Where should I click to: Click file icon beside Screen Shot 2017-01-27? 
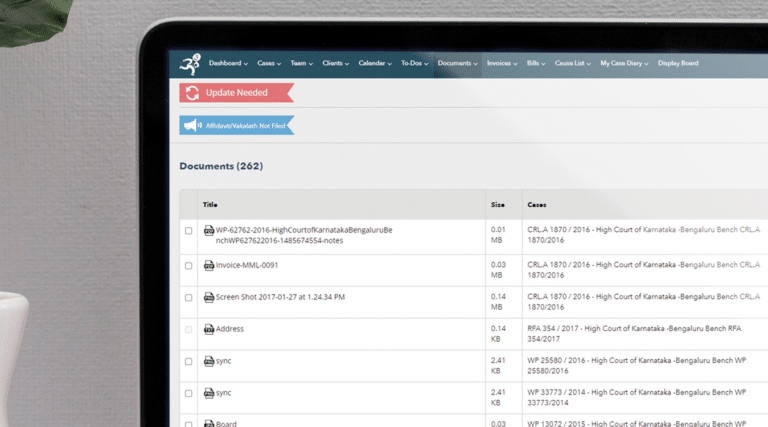pos(209,297)
